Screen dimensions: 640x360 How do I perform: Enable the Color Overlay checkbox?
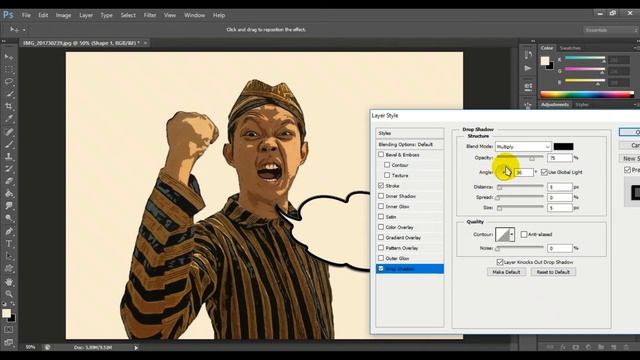click(381, 227)
